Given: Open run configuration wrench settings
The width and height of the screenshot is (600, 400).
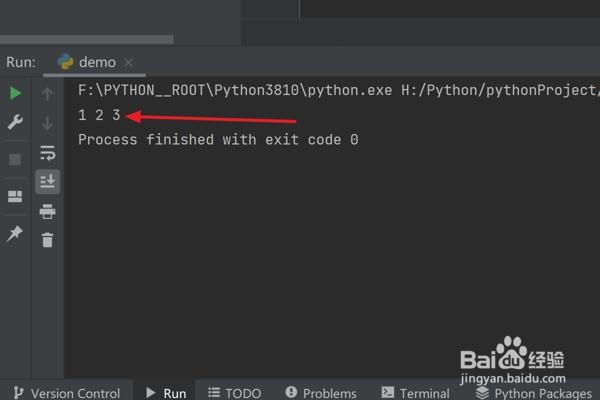Looking at the screenshot, I should (x=15, y=122).
